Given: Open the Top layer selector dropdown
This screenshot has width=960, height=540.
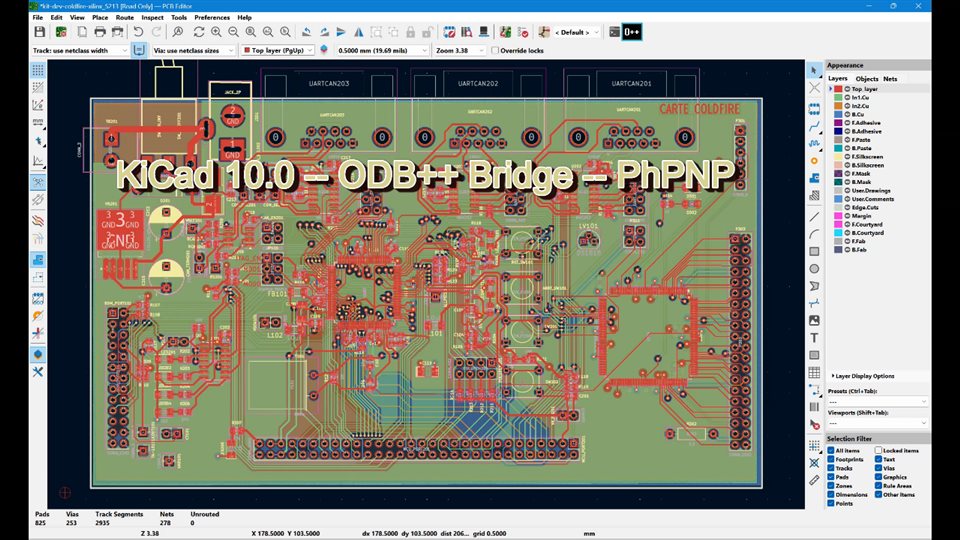Looking at the screenshot, I should point(278,50).
